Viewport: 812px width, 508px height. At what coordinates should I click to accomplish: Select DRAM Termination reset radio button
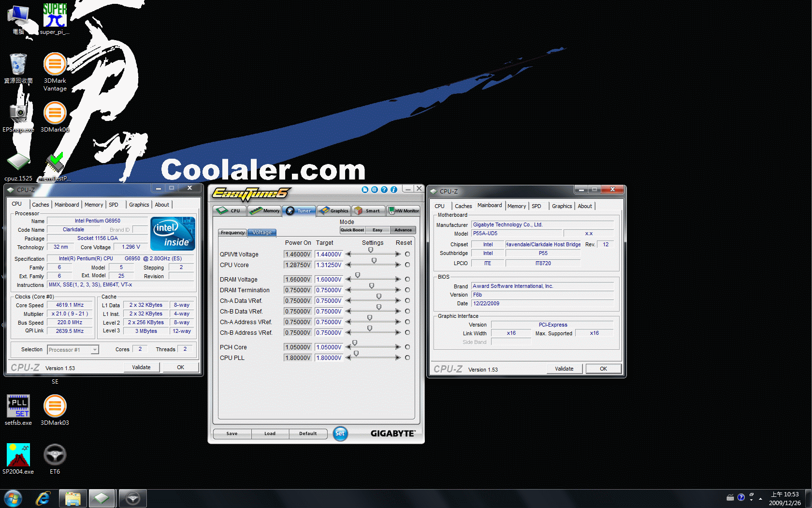click(x=407, y=290)
